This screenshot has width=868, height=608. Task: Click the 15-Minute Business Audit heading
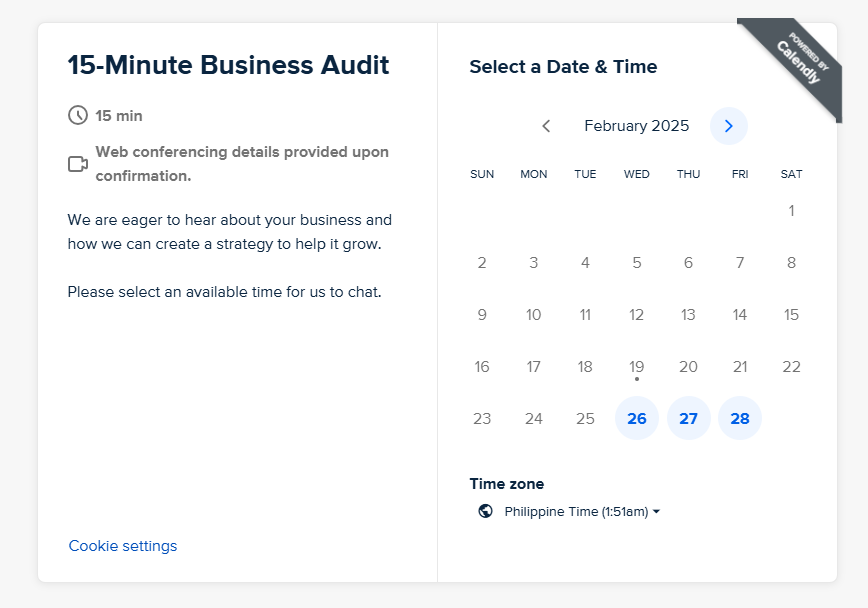[228, 65]
